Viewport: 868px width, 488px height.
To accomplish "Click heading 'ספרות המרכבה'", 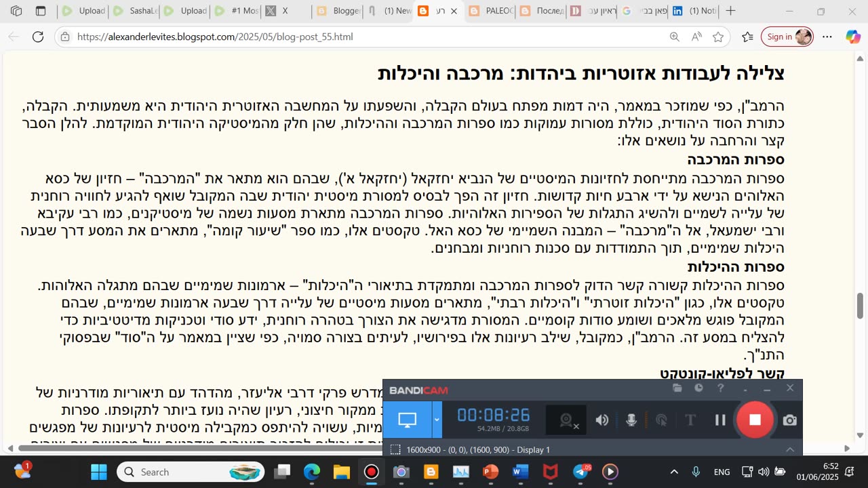I will [x=736, y=160].
